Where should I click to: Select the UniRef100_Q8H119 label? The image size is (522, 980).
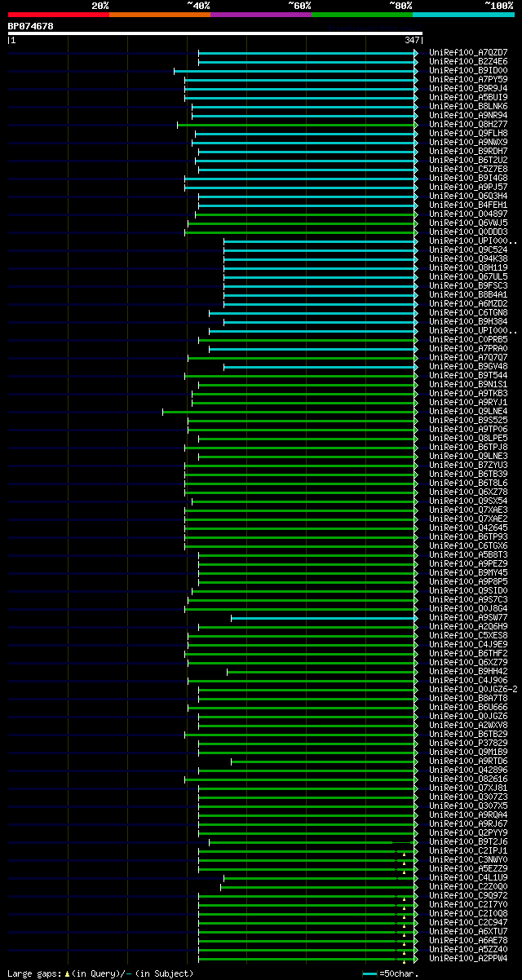(x=468, y=267)
